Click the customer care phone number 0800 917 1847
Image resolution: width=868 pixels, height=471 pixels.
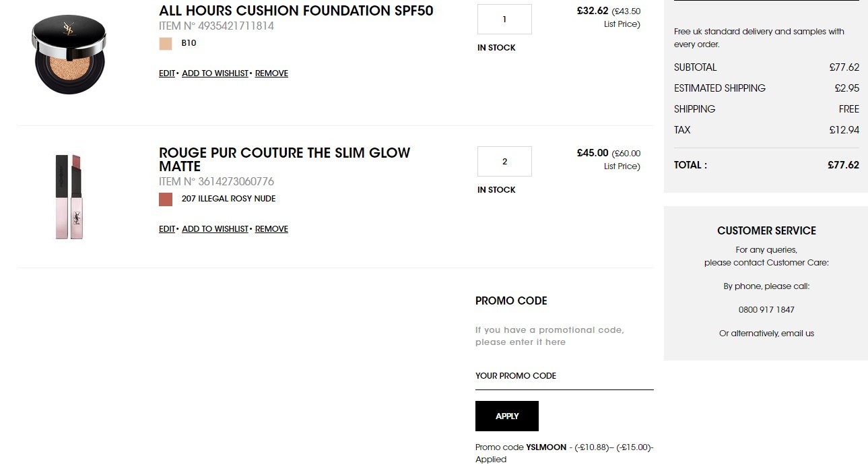coord(766,310)
